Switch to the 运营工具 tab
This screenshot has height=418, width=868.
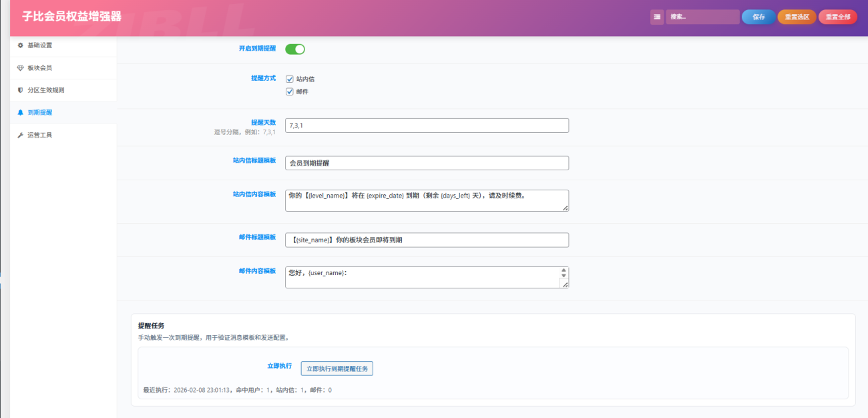coord(39,136)
